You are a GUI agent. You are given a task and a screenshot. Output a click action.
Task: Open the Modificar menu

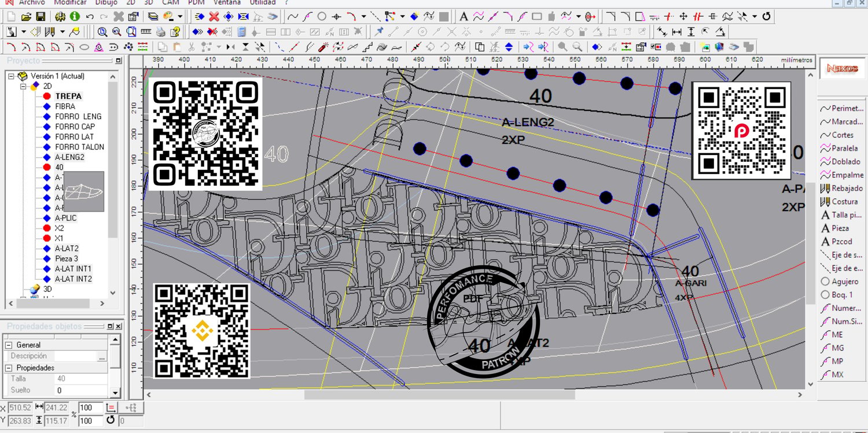(70, 3)
